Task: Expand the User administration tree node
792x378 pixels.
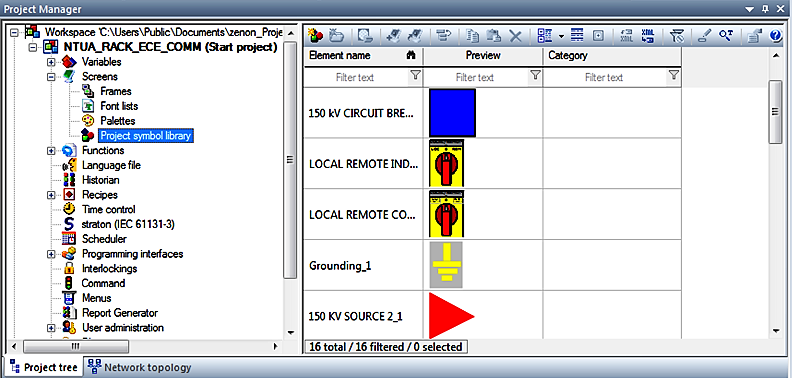Action: point(51,327)
